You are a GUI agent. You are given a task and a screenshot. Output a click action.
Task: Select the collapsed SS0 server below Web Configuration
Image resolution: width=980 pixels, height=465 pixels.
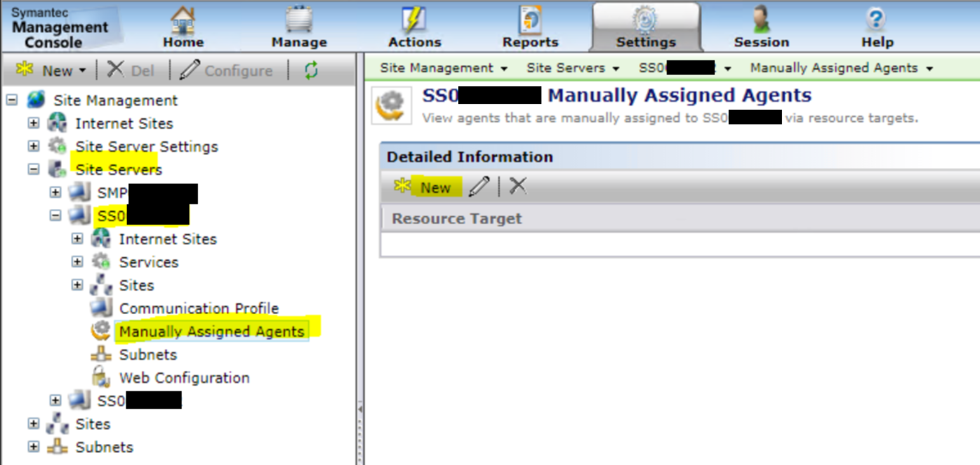click(x=139, y=400)
